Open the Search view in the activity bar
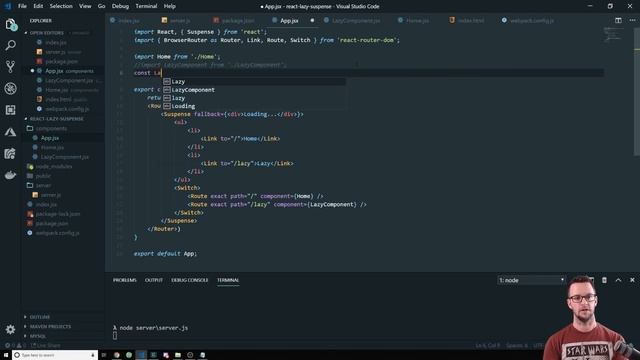The width and height of the screenshot is (640, 360). 10,45
